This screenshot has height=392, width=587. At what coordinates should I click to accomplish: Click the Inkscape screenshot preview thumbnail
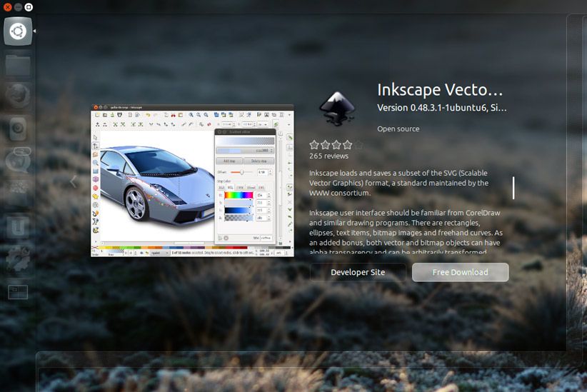(x=192, y=181)
